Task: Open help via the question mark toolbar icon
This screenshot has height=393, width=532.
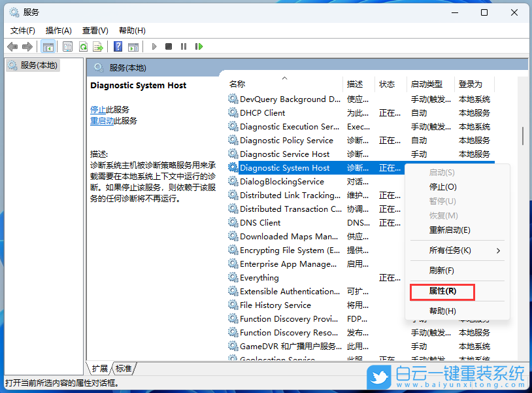Action: coord(119,46)
